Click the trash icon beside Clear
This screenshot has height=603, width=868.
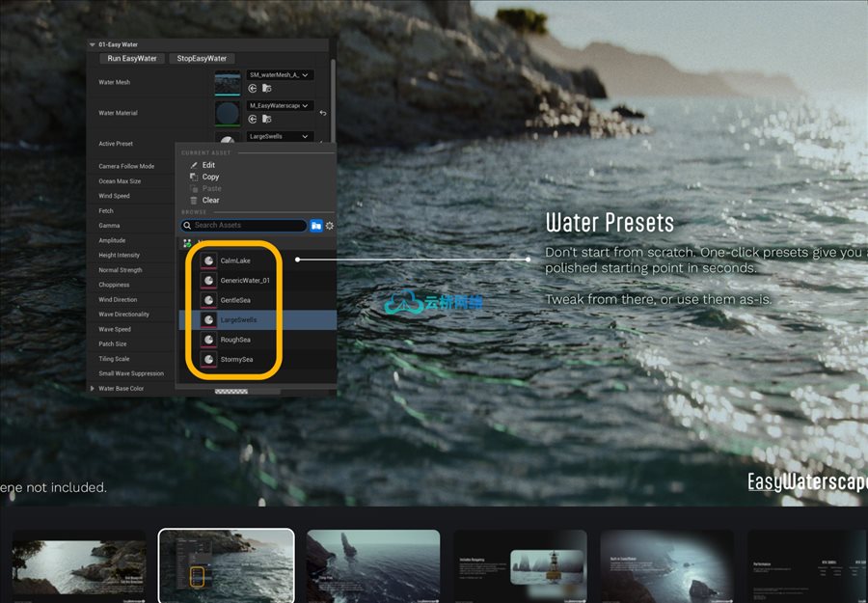pos(194,200)
